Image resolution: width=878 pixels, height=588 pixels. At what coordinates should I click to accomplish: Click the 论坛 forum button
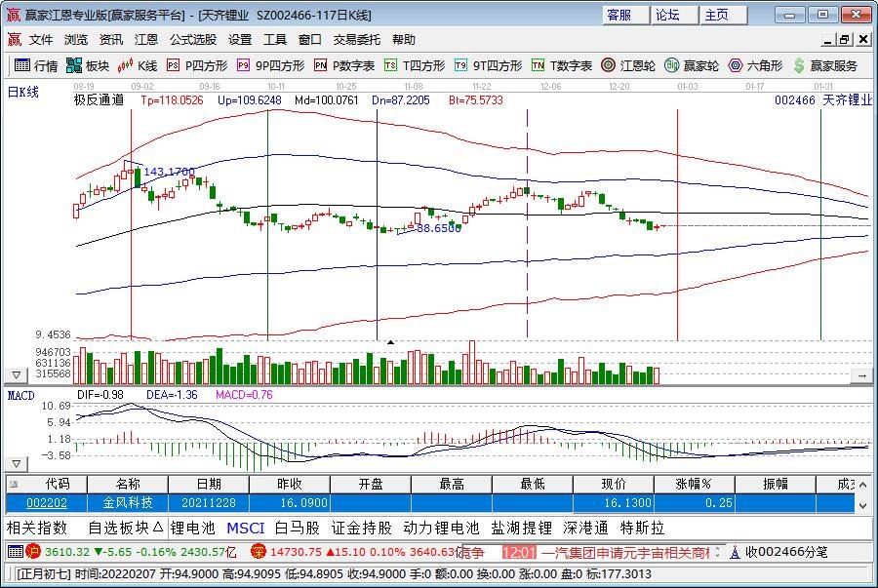[x=675, y=15]
